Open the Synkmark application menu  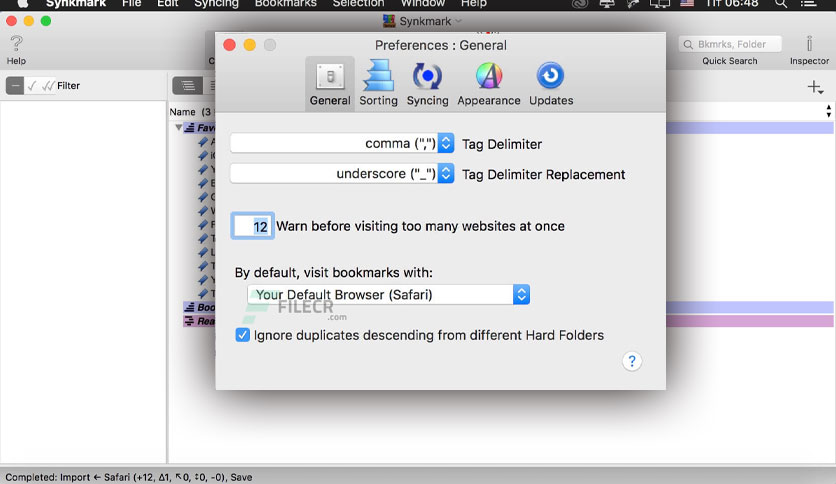(x=76, y=3)
